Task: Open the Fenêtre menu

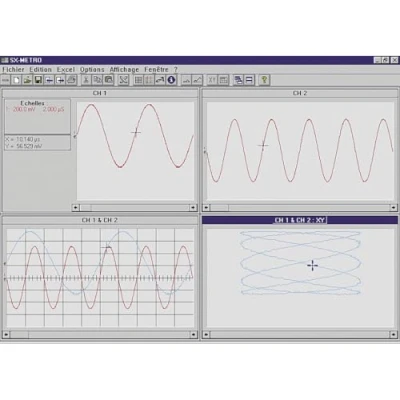Action: [156, 69]
